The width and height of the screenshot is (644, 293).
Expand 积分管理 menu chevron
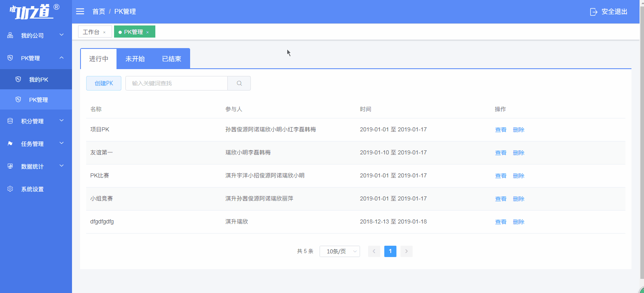(x=61, y=121)
